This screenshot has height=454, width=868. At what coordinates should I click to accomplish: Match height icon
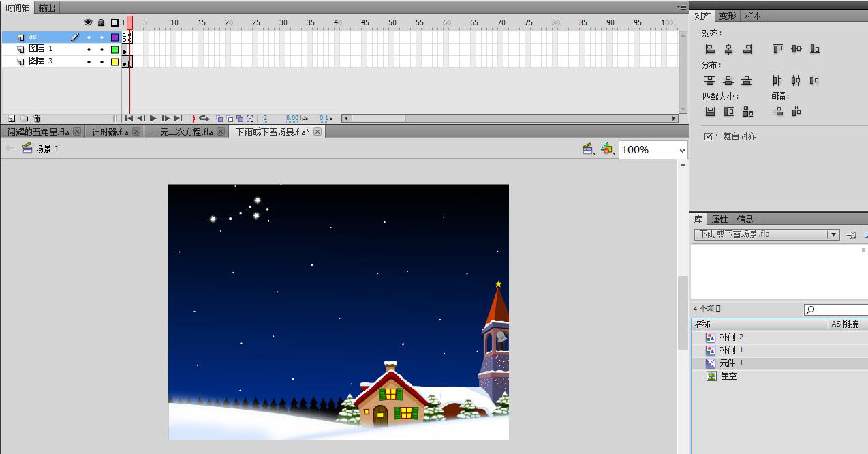728,112
